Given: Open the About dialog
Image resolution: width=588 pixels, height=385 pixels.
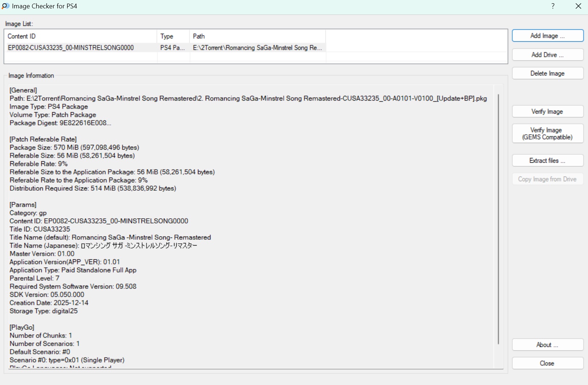Looking at the screenshot, I should click(547, 345).
